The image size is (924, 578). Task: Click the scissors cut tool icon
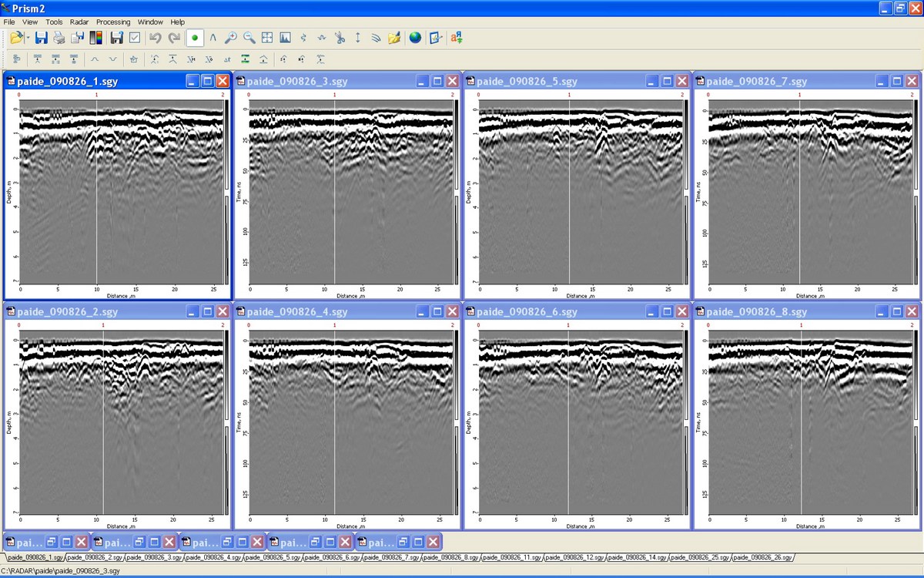pyautogui.click(x=340, y=38)
